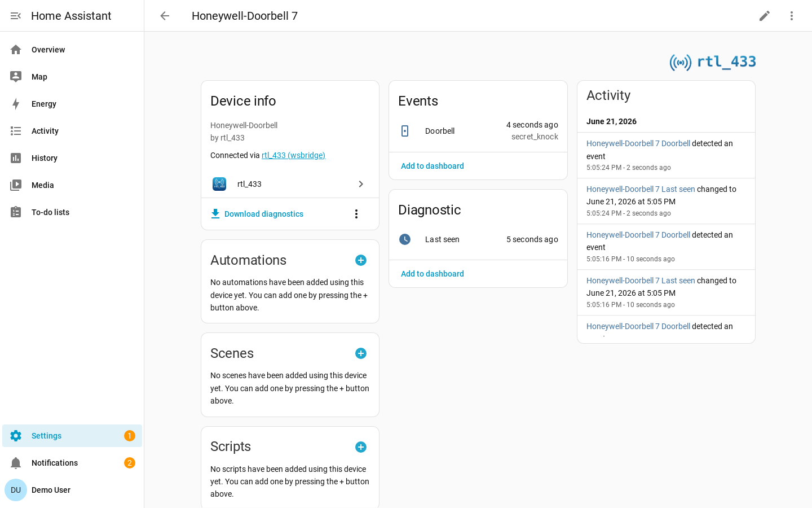812x508 pixels.
Task: Open the Activity list icon in sidebar
Action: 16,131
